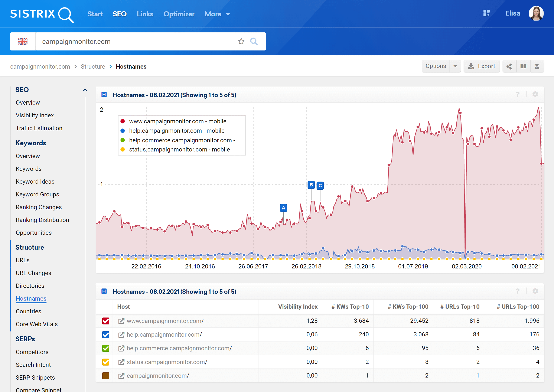Open Directories in sidebar
The image size is (554, 392).
(x=30, y=286)
